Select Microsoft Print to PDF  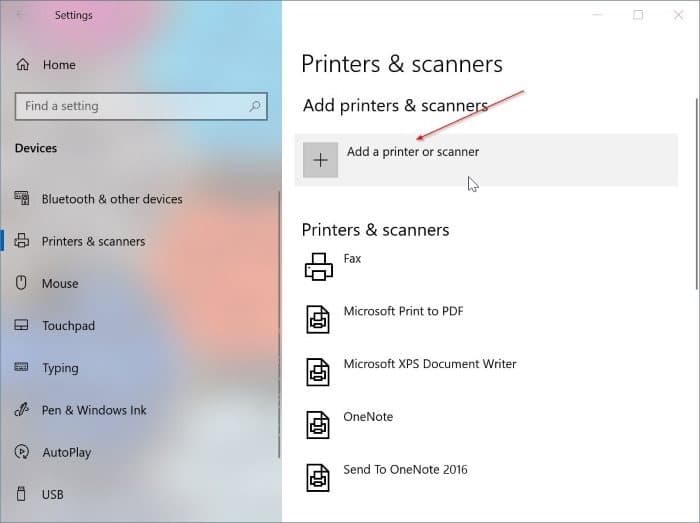coord(404,311)
